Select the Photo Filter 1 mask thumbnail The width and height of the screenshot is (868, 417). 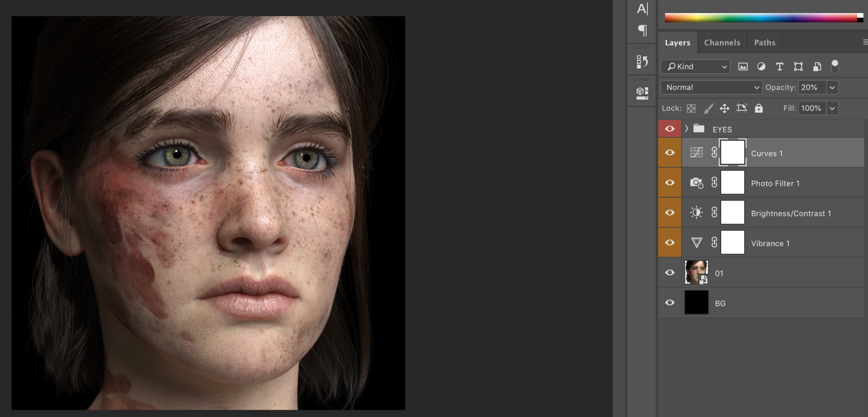pos(733,182)
